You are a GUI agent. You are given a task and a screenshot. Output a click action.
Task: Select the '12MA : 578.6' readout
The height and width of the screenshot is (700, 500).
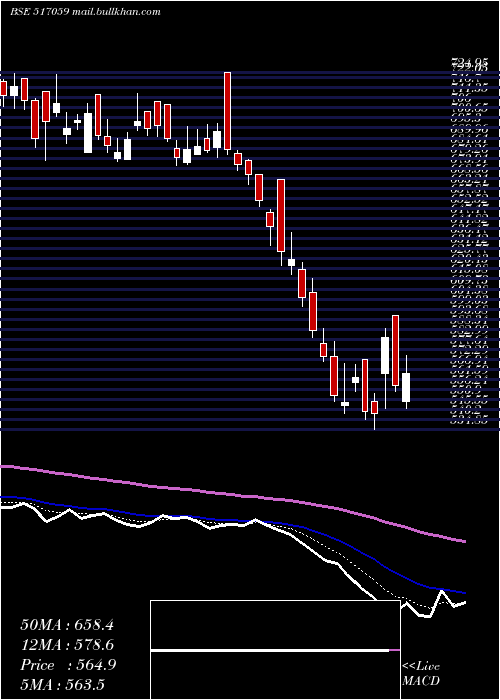67,645
